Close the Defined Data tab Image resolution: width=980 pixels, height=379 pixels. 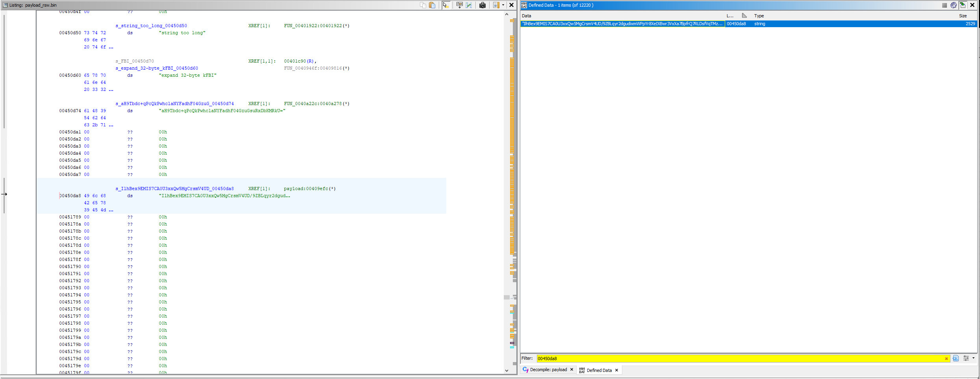[x=616, y=370]
